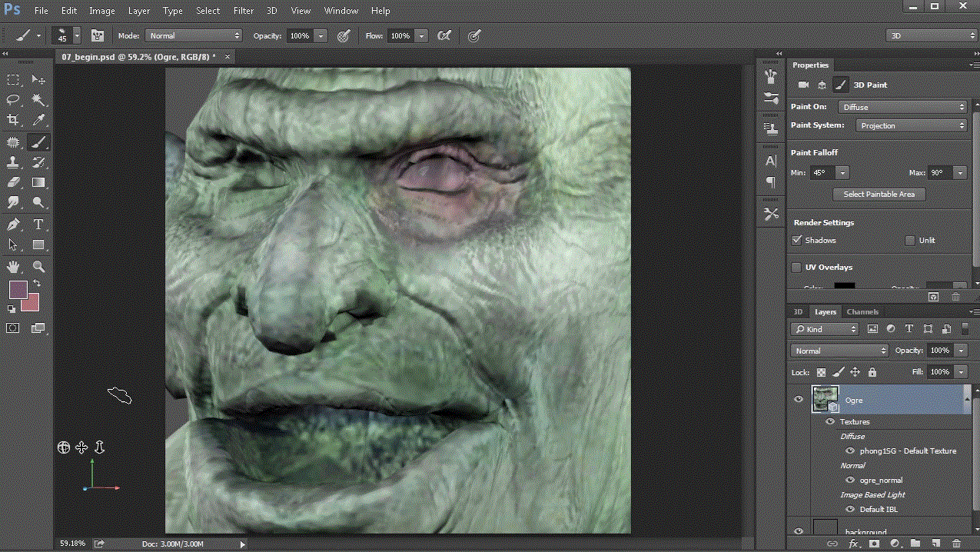Select the Patch healing tool
The width and height of the screenshot is (980, 552).
[x=13, y=141]
